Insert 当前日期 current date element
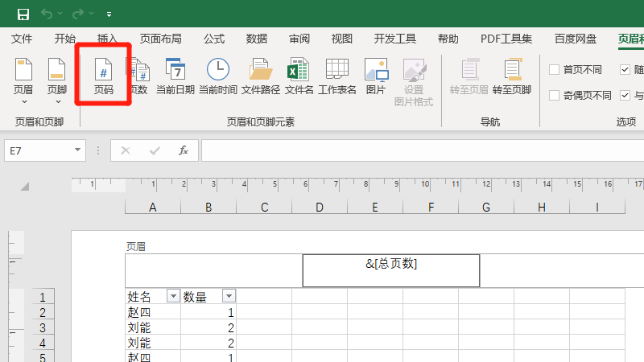Screen dimensions: 644x362 click(175, 76)
